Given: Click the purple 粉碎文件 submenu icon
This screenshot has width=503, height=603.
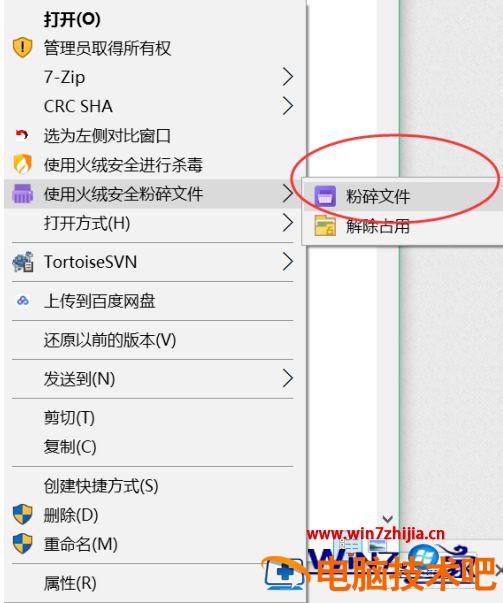Looking at the screenshot, I should point(325,196).
